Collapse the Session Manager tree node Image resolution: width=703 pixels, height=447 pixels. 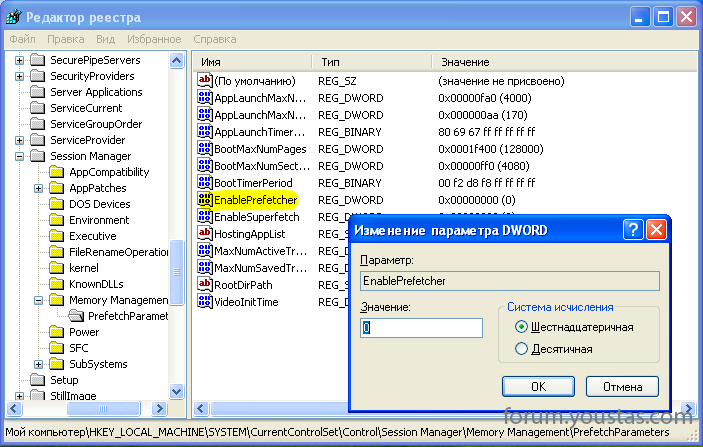(x=19, y=156)
